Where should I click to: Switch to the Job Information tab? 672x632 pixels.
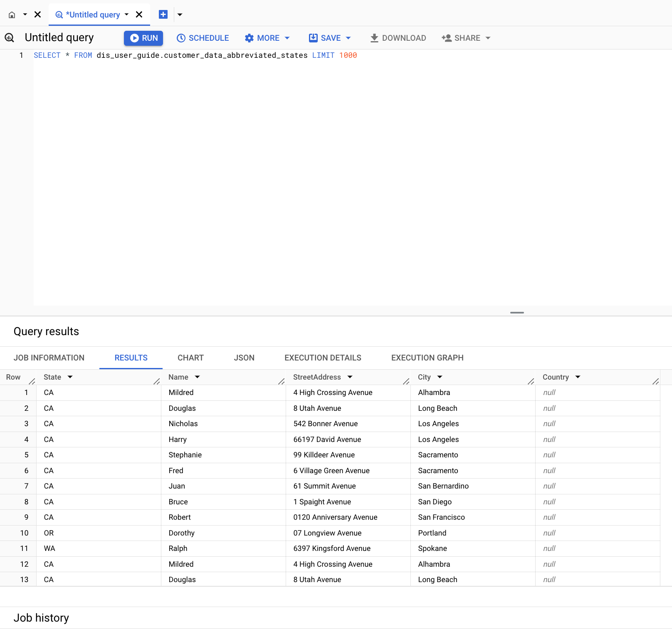point(49,358)
